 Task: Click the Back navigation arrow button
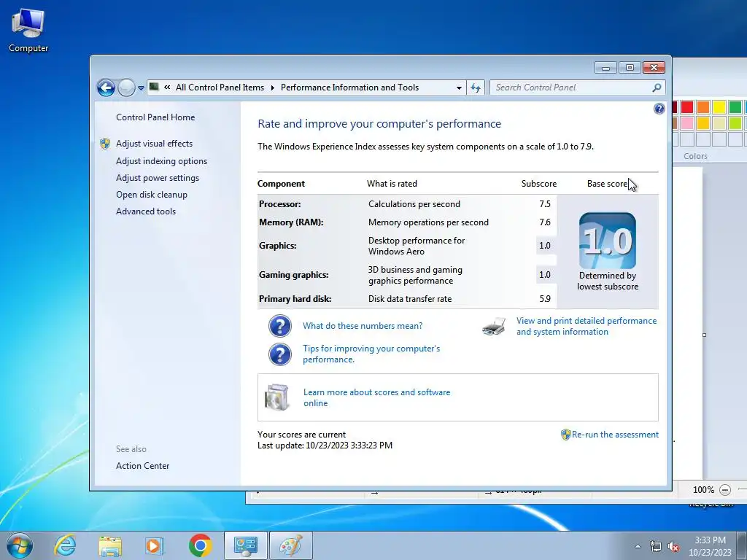[x=106, y=87]
